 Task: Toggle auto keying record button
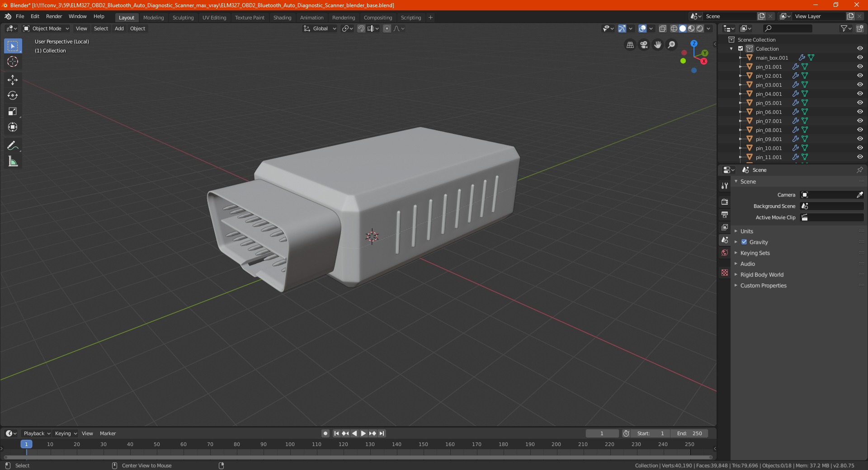(x=325, y=433)
